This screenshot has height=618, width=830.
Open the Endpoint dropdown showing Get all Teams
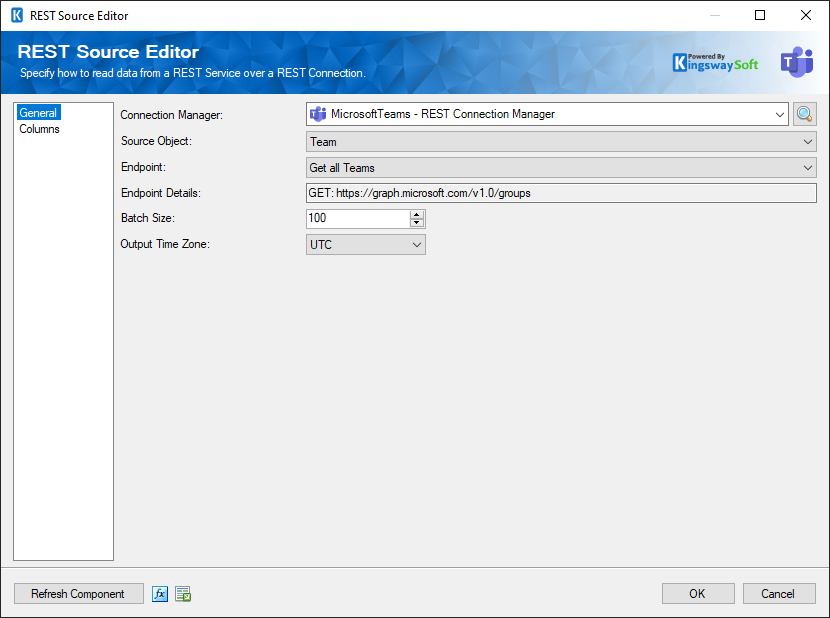coord(561,167)
